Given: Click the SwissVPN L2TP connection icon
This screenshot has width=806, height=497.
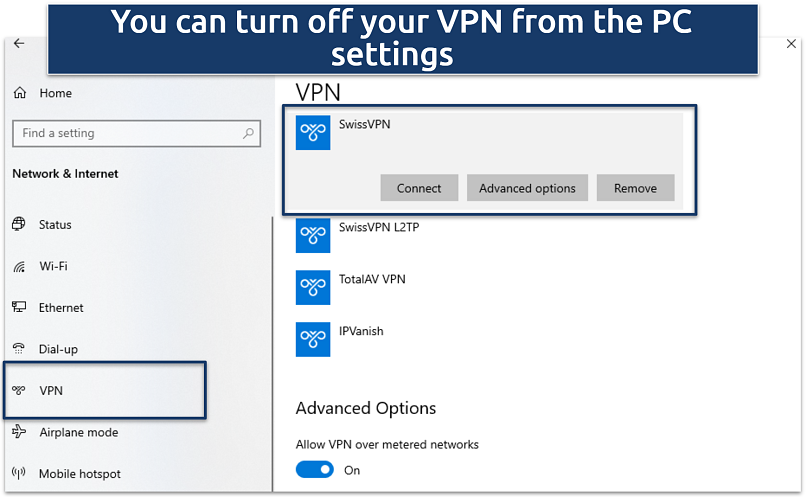Looking at the screenshot, I should [313, 236].
